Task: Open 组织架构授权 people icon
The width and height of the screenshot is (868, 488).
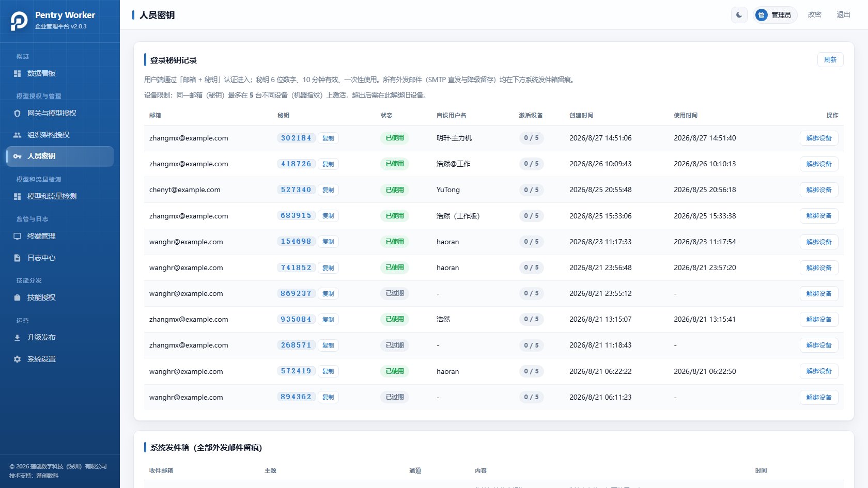Action: point(17,135)
